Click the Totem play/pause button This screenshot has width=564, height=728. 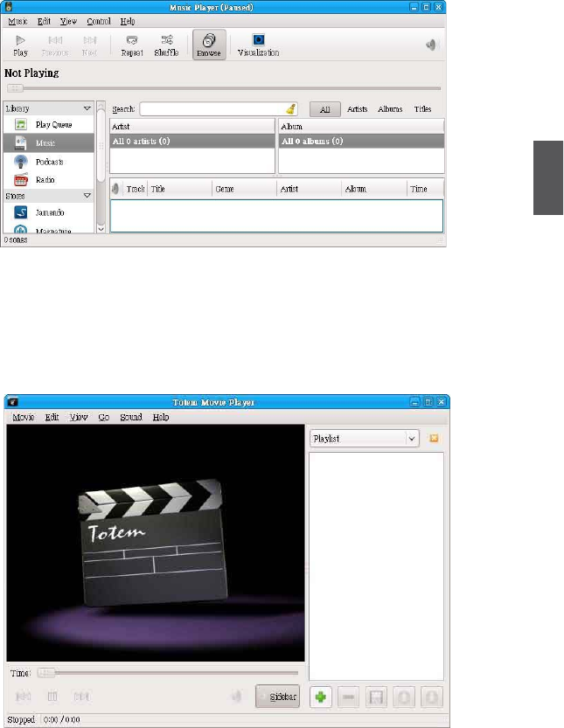click(52, 696)
